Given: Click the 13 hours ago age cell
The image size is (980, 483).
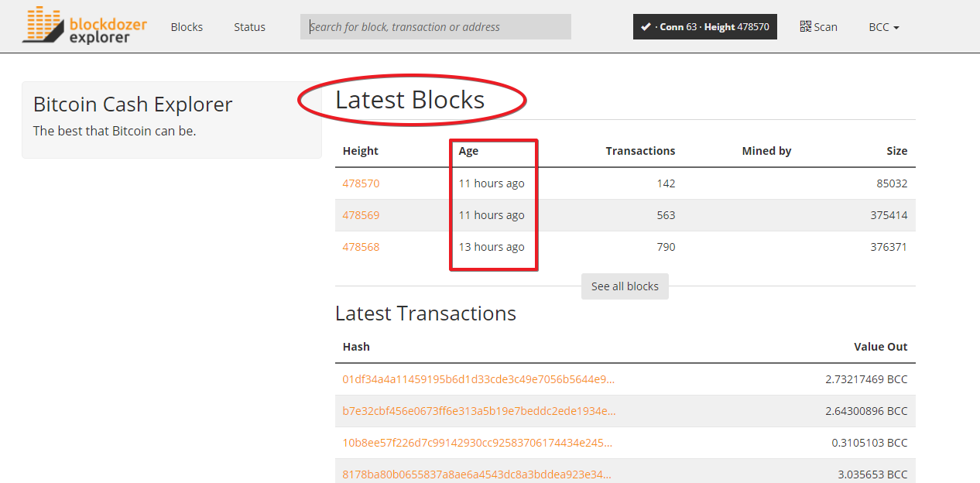Looking at the screenshot, I should click(x=492, y=247).
